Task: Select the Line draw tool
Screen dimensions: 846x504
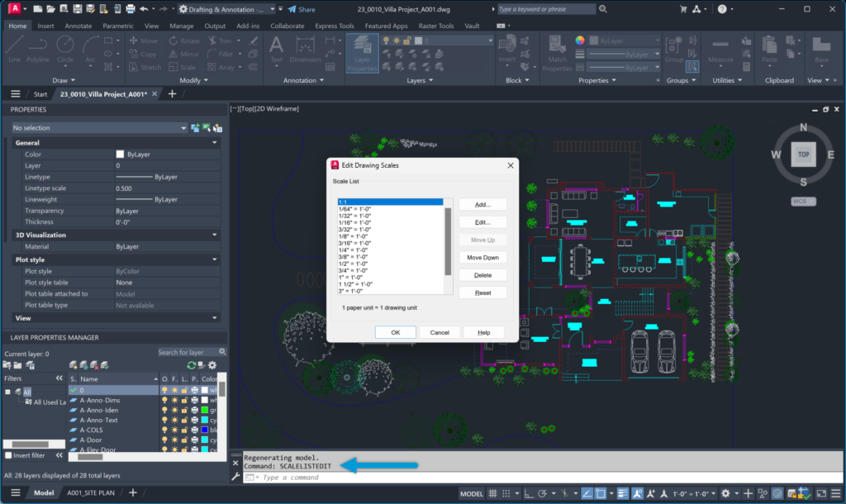Action: coord(15,48)
